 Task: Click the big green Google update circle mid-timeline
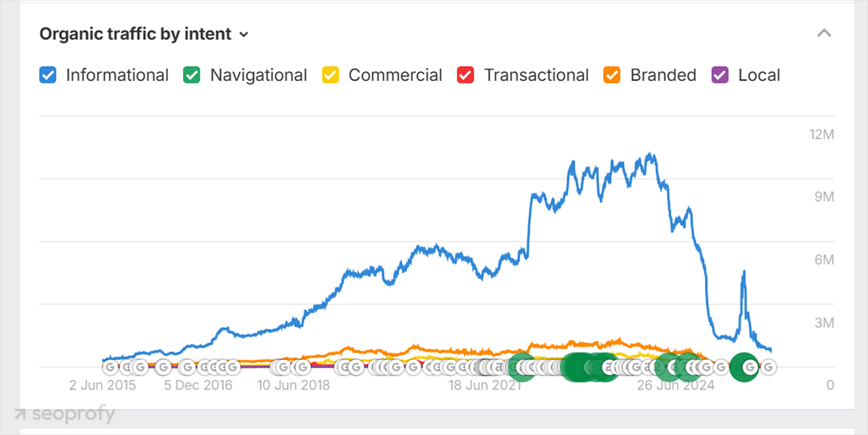click(579, 367)
